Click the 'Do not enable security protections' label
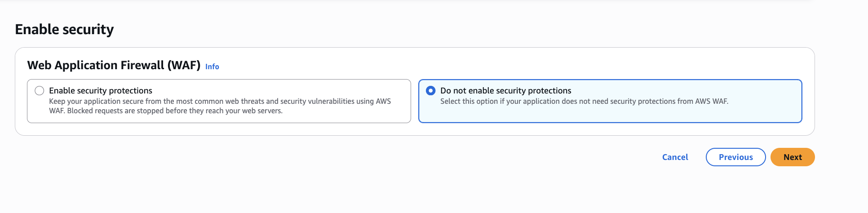This screenshot has height=213, width=868. pyautogui.click(x=505, y=91)
